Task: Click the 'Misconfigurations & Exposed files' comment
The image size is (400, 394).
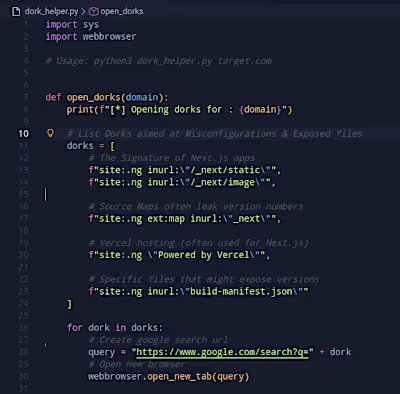Action: [215, 134]
